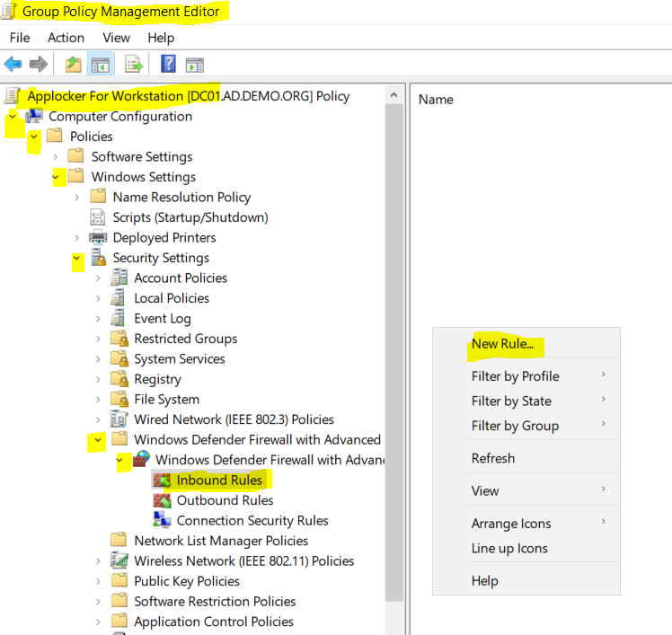
Task: Expand the Local Policies node
Action: point(98,298)
